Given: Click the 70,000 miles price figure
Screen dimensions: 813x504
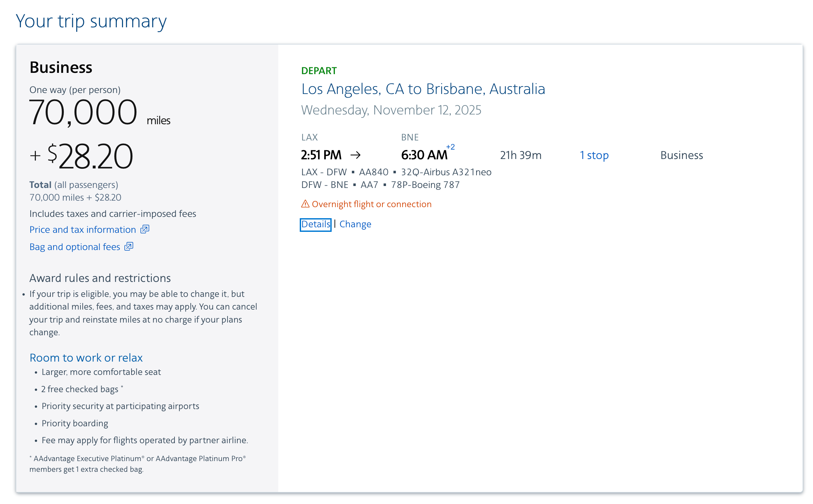Looking at the screenshot, I should pos(83,113).
